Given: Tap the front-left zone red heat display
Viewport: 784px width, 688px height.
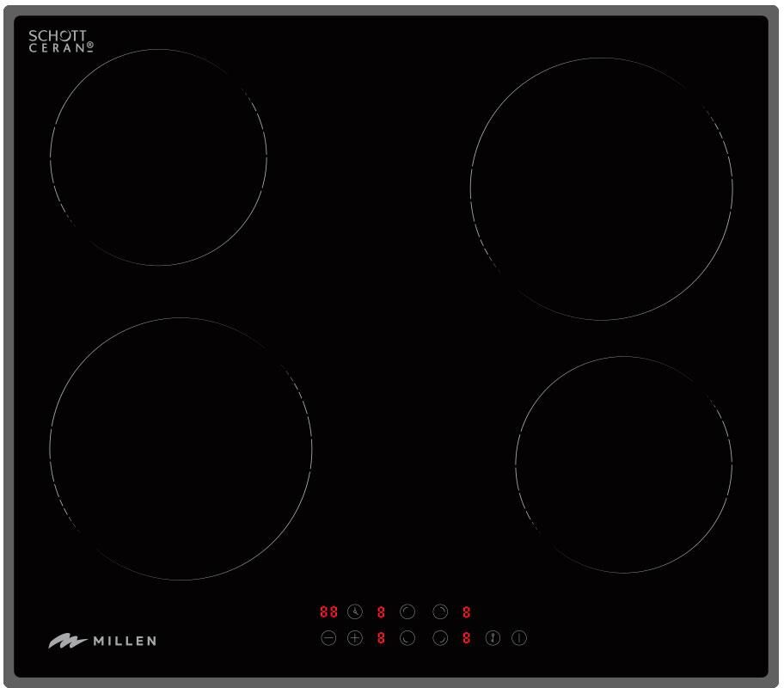Looking at the screenshot, I should [381, 638].
